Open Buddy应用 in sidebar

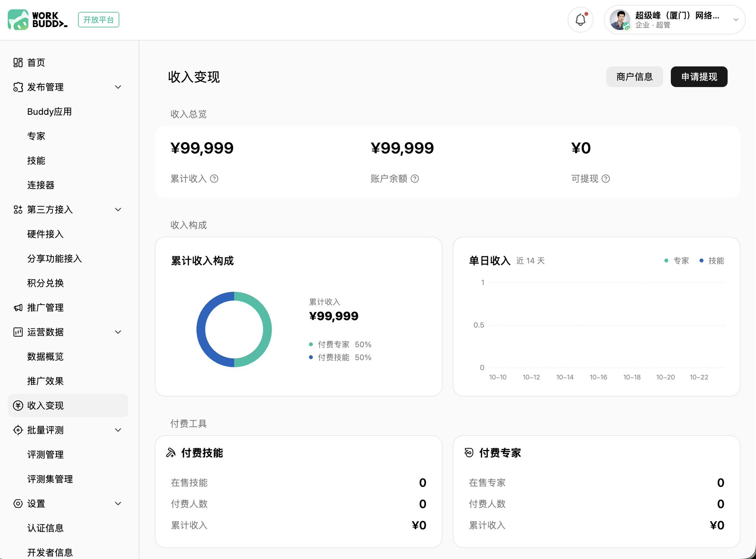pyautogui.click(x=49, y=112)
